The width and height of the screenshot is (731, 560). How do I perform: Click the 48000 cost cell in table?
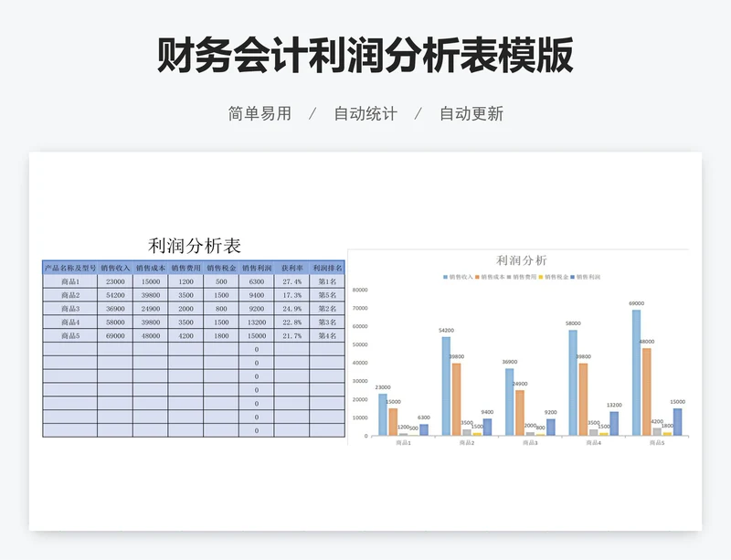[x=151, y=335]
